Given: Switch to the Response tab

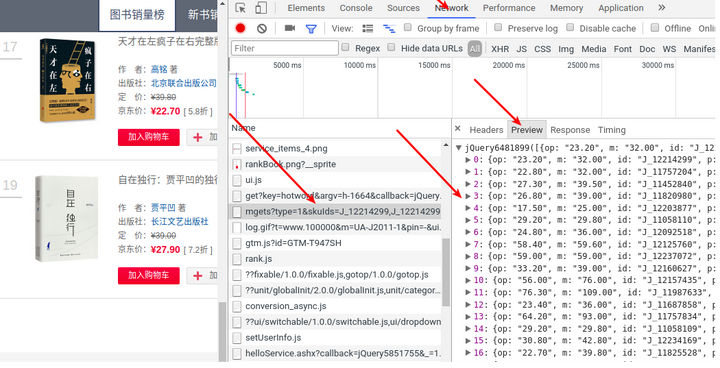Looking at the screenshot, I should click(x=570, y=130).
